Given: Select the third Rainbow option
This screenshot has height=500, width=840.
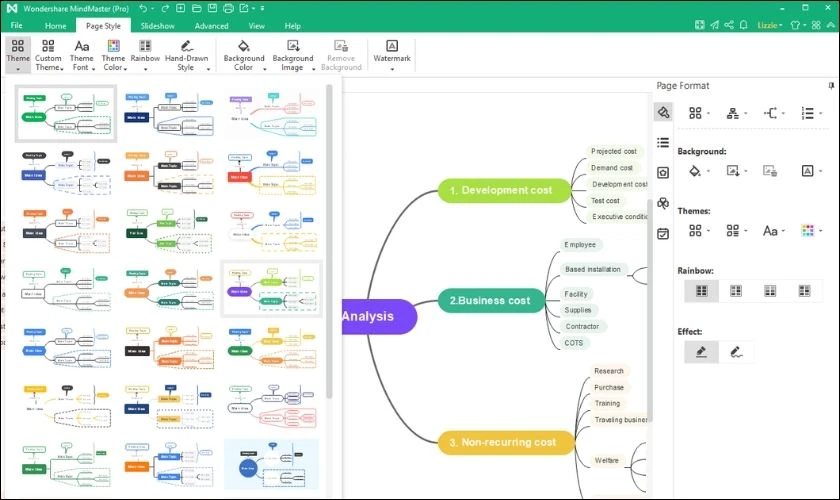Looking at the screenshot, I should [770, 290].
